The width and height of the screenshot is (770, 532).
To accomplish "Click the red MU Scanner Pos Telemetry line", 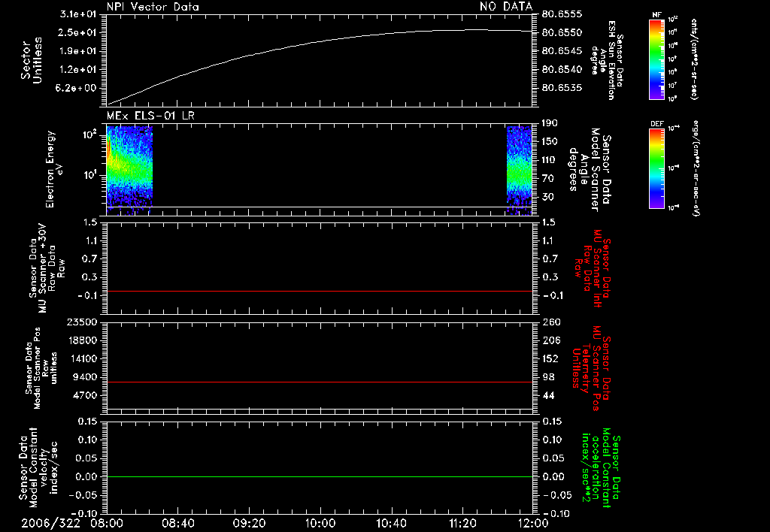I will point(319,382).
